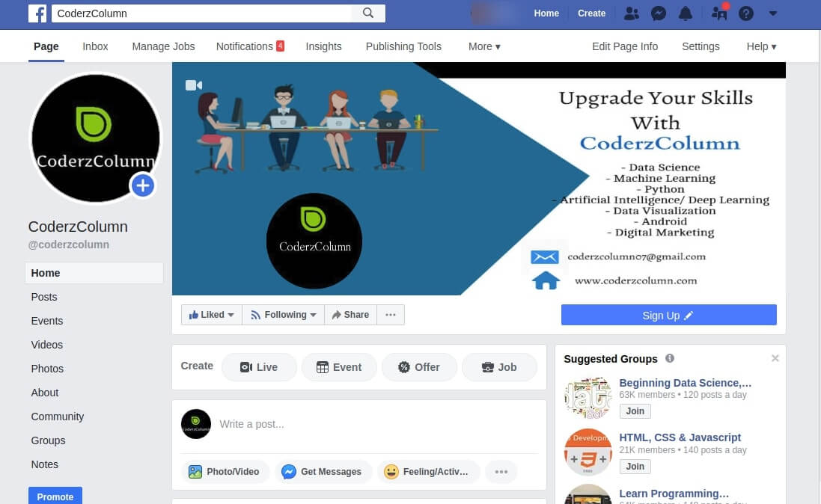Viewport: 821px width, 504px height.
Task: Click small avatar beside Write a post
Action: (x=196, y=424)
